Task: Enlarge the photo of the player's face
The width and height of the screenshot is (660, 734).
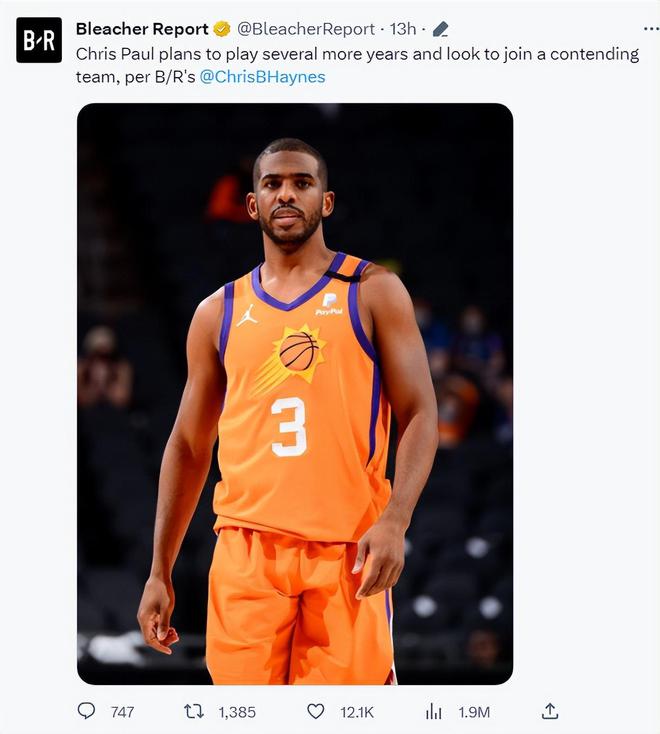Action: point(290,197)
